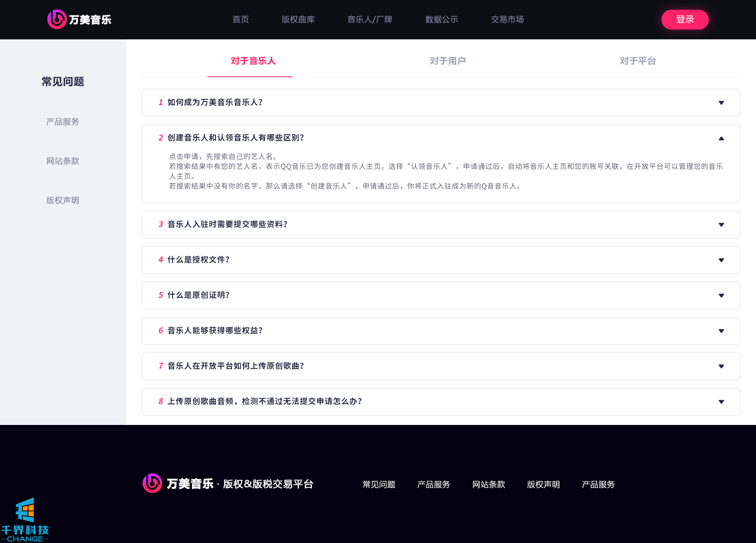Open 产品服务 in the left sidebar
This screenshot has width=756, height=543.
click(x=63, y=122)
